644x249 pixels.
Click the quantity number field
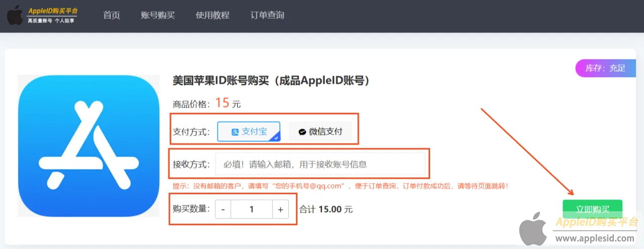(252, 209)
